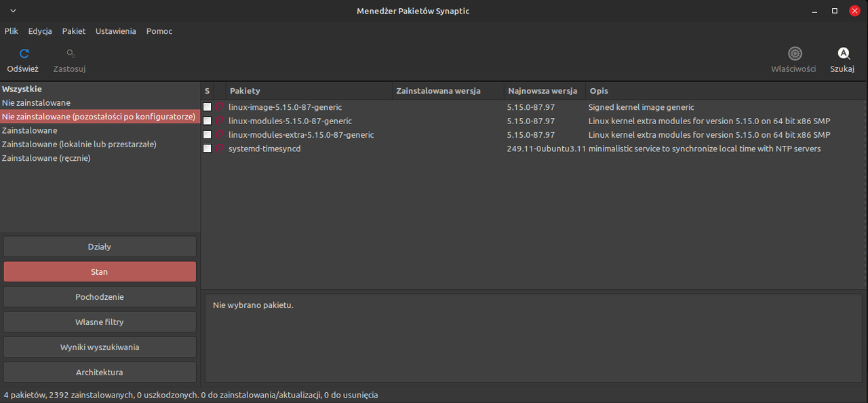Select the Nie zainstalowane filter
This screenshot has height=403, width=868.
coord(100,102)
